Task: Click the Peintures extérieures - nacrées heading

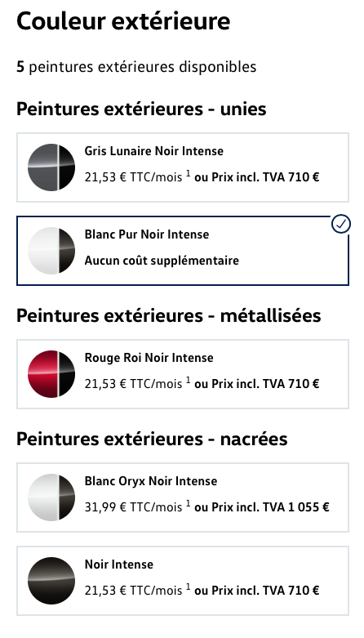Action: 152,439
